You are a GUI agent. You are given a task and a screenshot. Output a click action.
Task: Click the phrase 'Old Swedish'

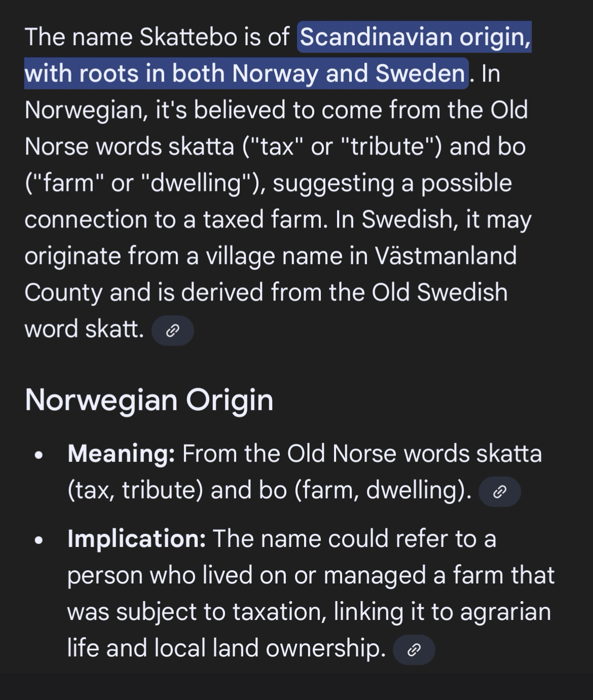pyautogui.click(x=439, y=292)
